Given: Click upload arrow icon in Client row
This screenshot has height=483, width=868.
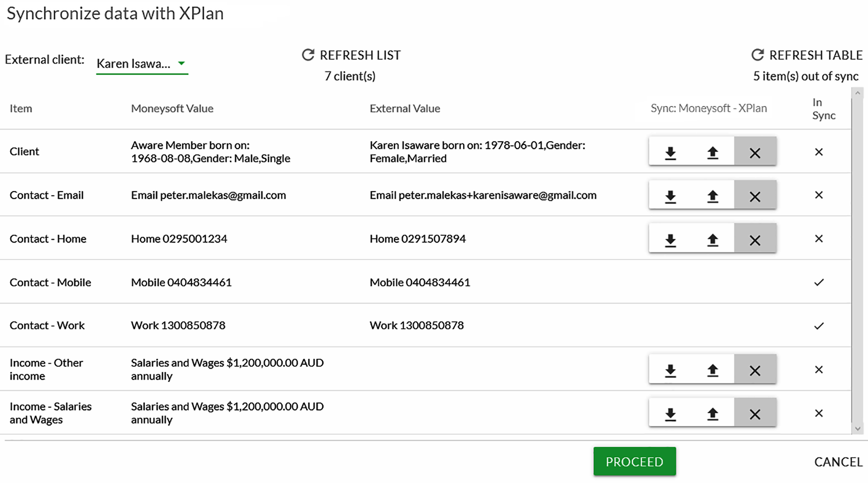Looking at the screenshot, I should point(713,152).
